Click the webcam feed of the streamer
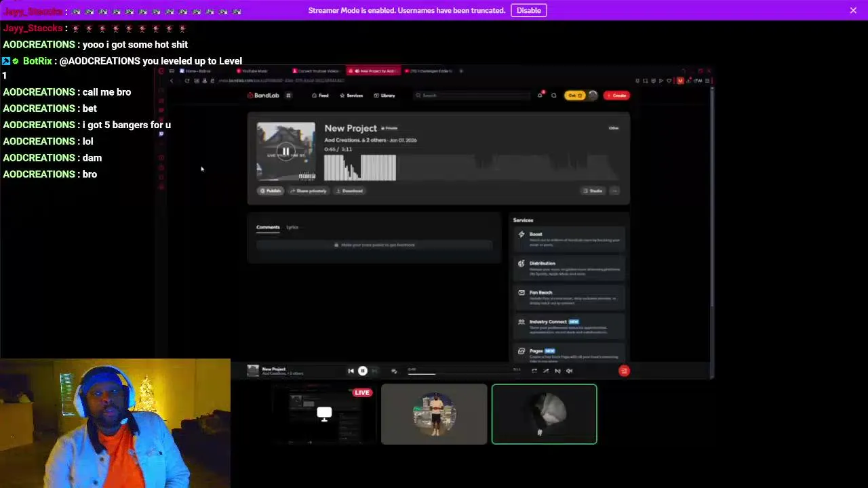The height and width of the screenshot is (488, 868). (115, 424)
